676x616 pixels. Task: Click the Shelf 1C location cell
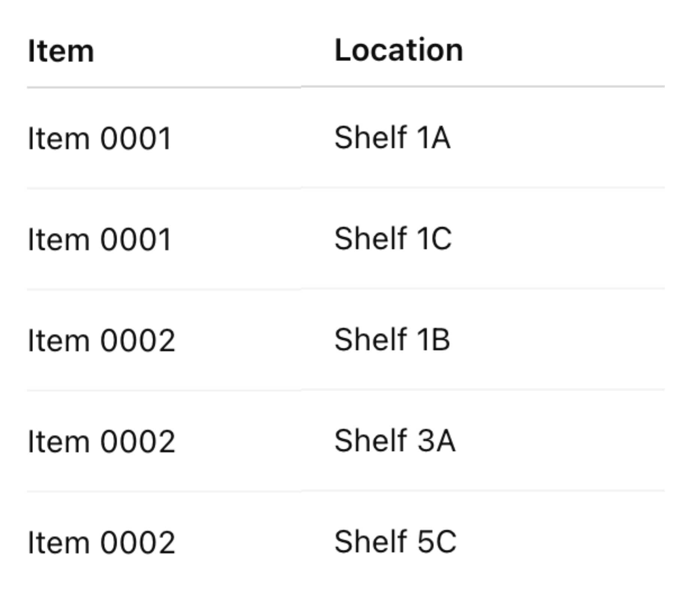(393, 239)
